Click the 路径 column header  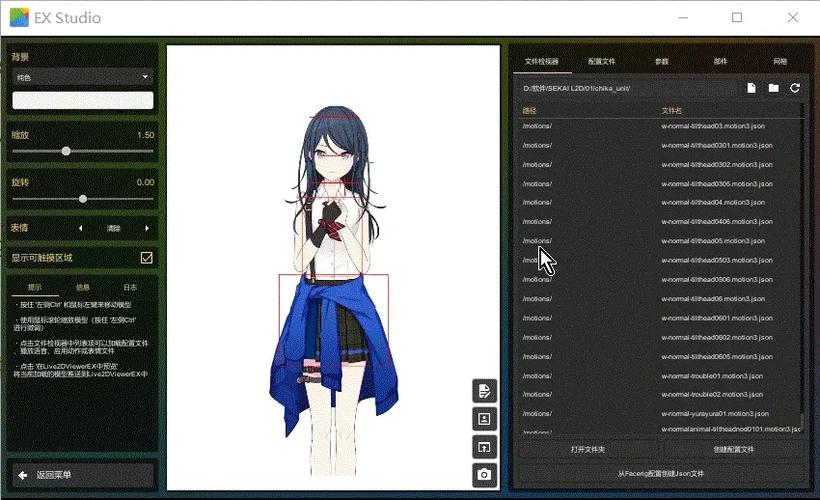pos(529,110)
